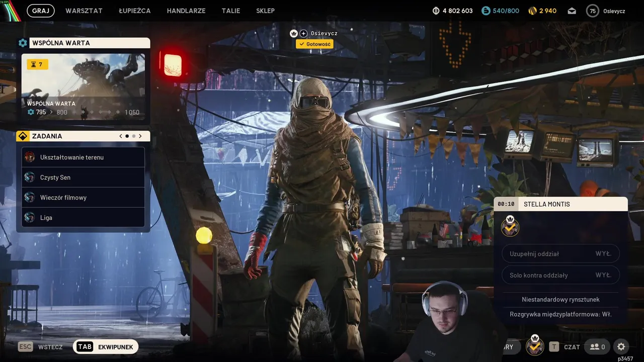The height and width of the screenshot is (362, 644).
Task: Click the Czysty Sen trader portrait icon
Action: pos(30,177)
